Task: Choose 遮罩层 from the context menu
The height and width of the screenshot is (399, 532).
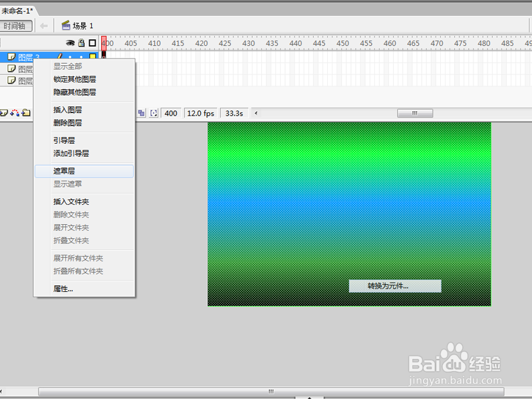Action: click(x=84, y=171)
